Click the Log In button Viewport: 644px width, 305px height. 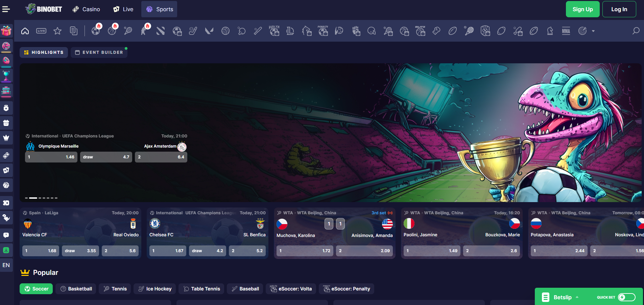(619, 9)
